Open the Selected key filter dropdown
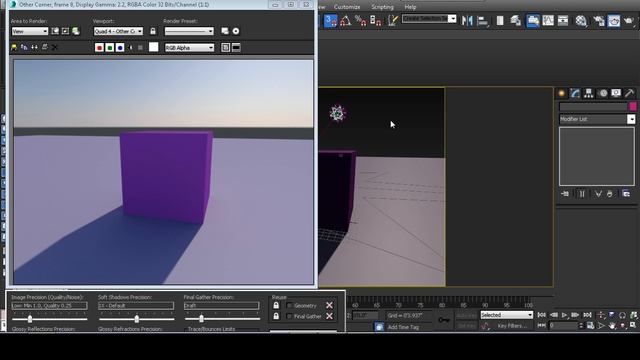Image resolution: width=640 pixels, height=360 pixels. click(506, 315)
